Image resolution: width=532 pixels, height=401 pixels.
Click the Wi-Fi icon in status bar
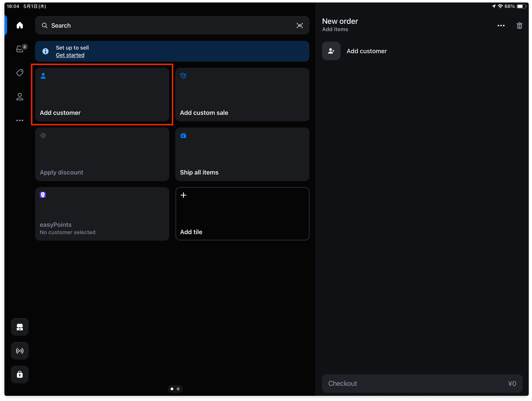[x=500, y=6]
